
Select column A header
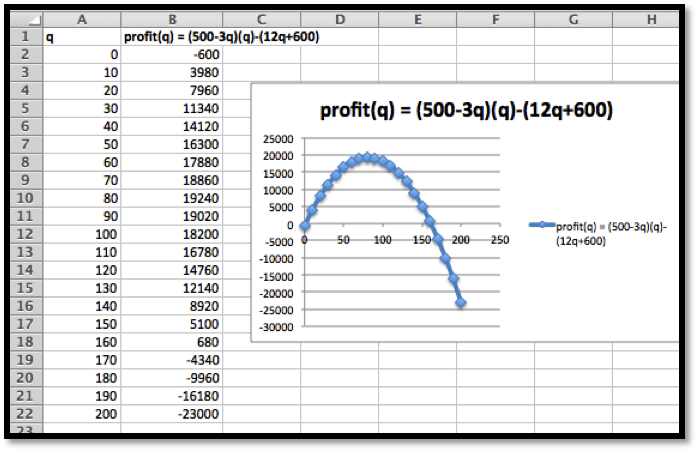tap(81, 19)
